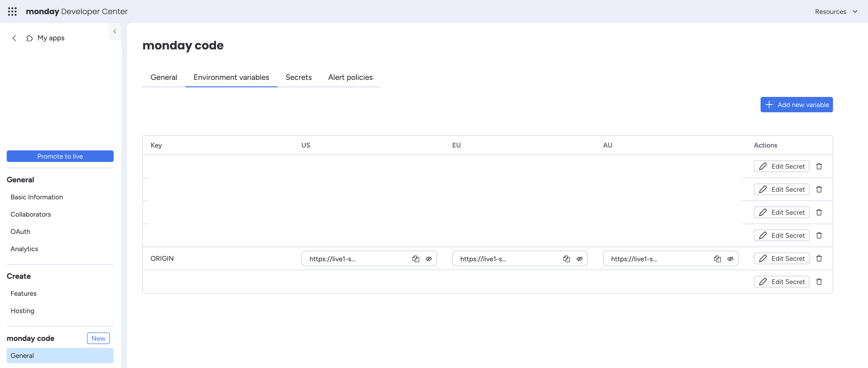The height and width of the screenshot is (368, 868).
Task: Click the Key column header
Action: pyautogui.click(x=156, y=145)
